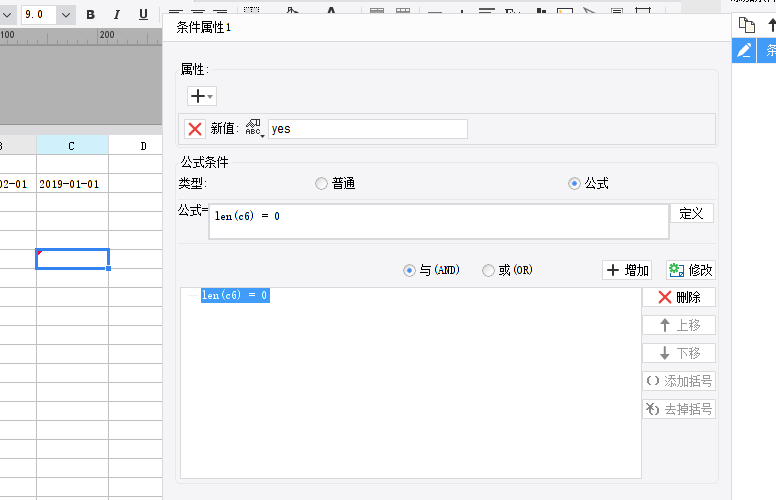
Task: Click the pencil edit icon in right panel
Action: coord(744,50)
